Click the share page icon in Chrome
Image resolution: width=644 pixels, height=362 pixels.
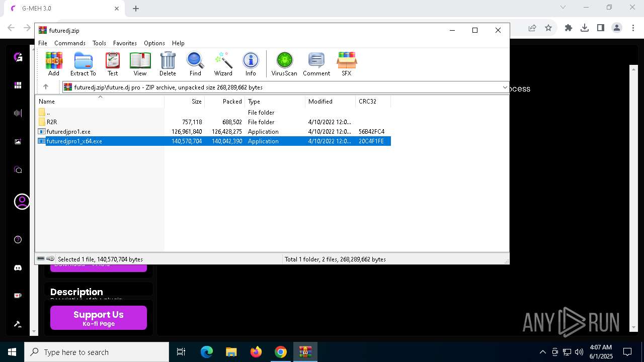pyautogui.click(x=532, y=28)
